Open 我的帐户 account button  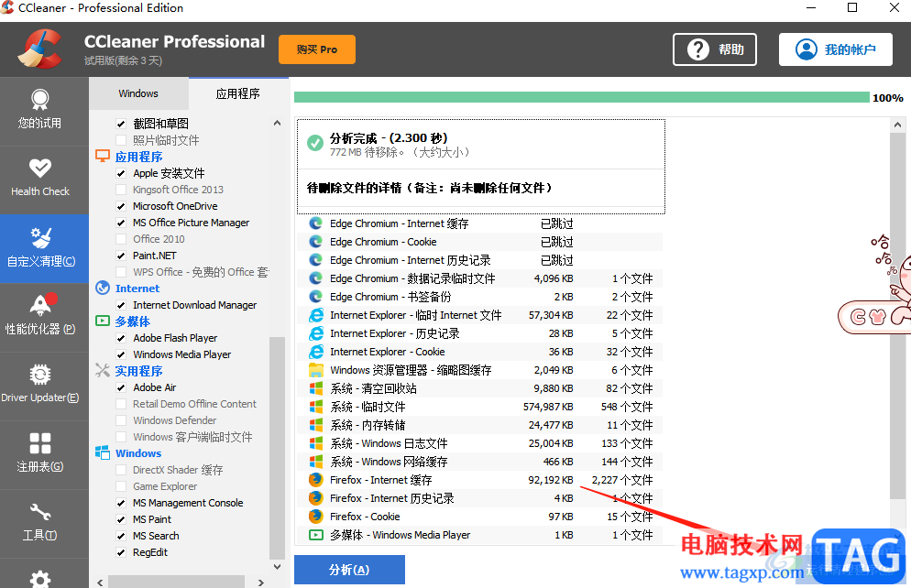(836, 49)
